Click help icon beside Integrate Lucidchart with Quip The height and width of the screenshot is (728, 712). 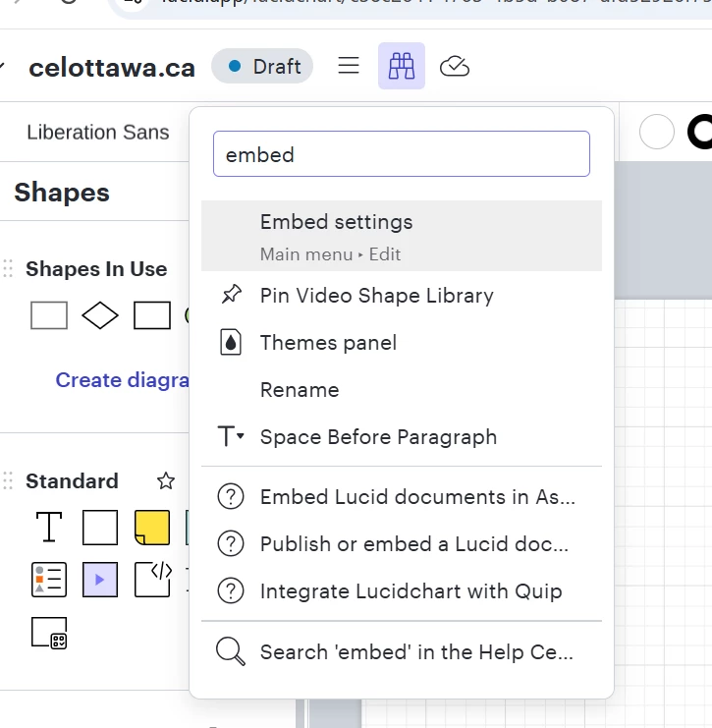[x=231, y=591]
